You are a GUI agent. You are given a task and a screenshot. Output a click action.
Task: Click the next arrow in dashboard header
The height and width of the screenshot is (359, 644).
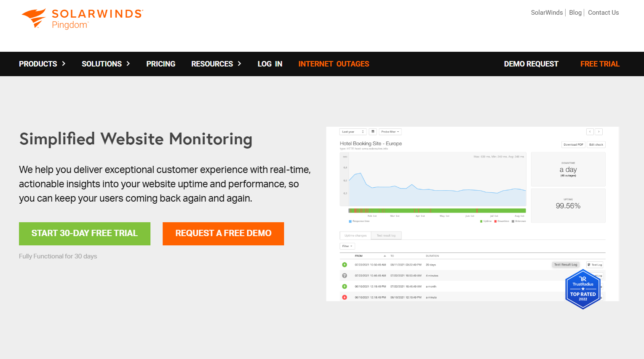tap(599, 132)
